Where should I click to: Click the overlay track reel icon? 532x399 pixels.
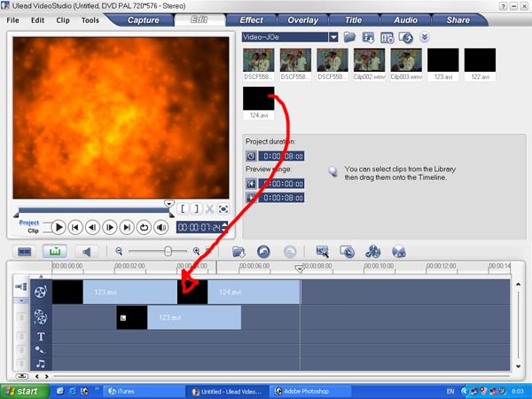(x=41, y=317)
